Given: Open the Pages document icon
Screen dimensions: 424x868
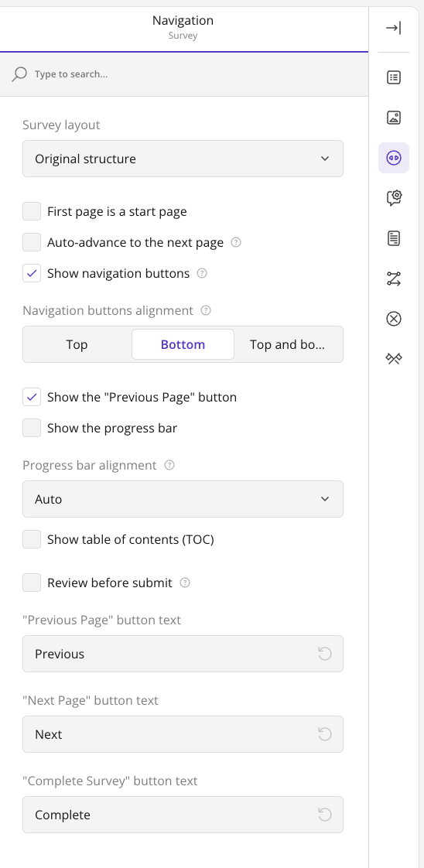Looking at the screenshot, I should tap(394, 238).
